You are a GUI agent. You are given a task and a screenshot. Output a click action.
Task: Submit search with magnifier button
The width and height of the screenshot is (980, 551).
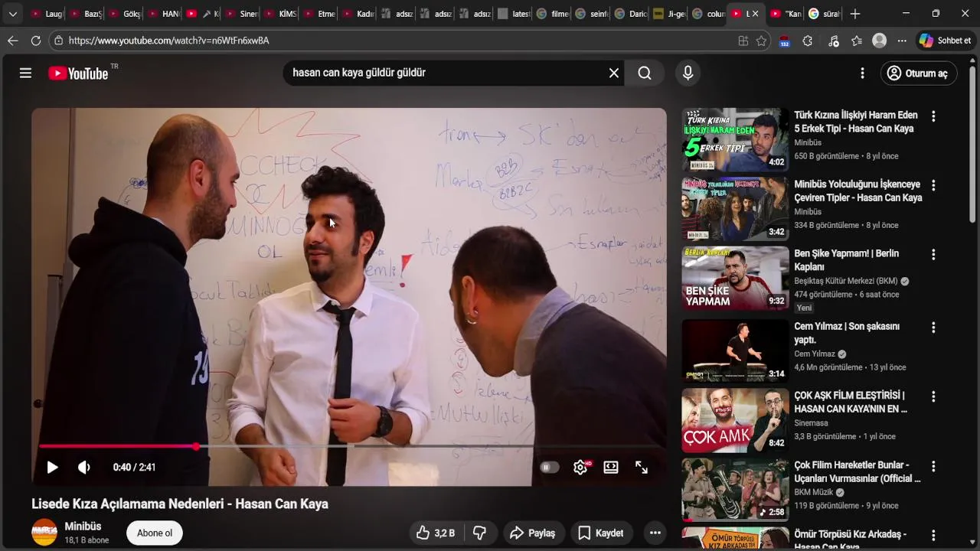[645, 73]
